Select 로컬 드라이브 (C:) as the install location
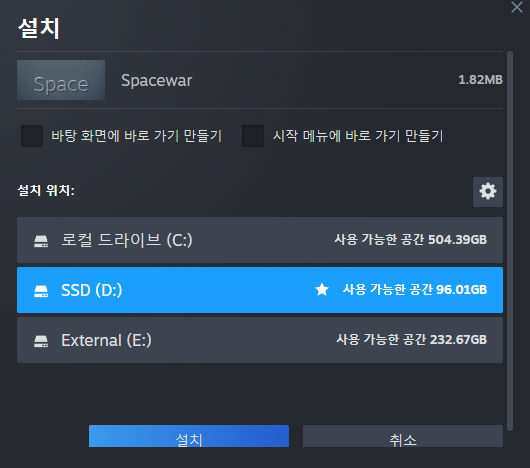 click(x=260, y=240)
